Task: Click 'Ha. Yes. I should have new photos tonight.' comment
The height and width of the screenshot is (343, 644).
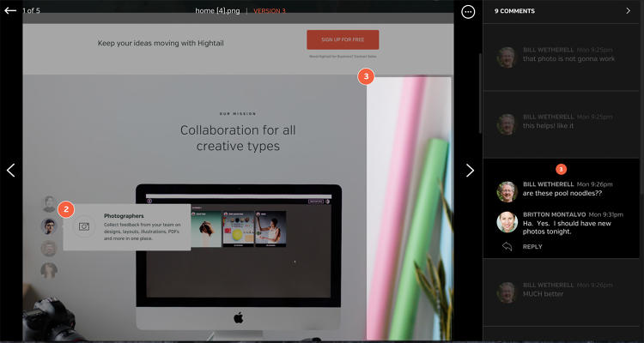Action: (567, 227)
